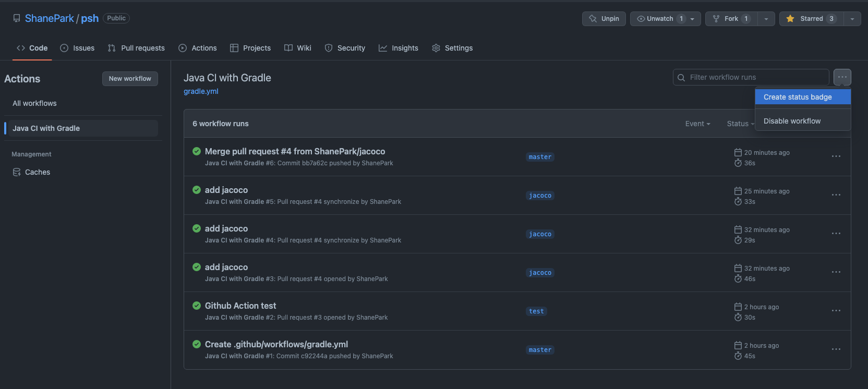Image resolution: width=868 pixels, height=389 pixels.
Task: Open the Actions tab
Action: [198, 48]
